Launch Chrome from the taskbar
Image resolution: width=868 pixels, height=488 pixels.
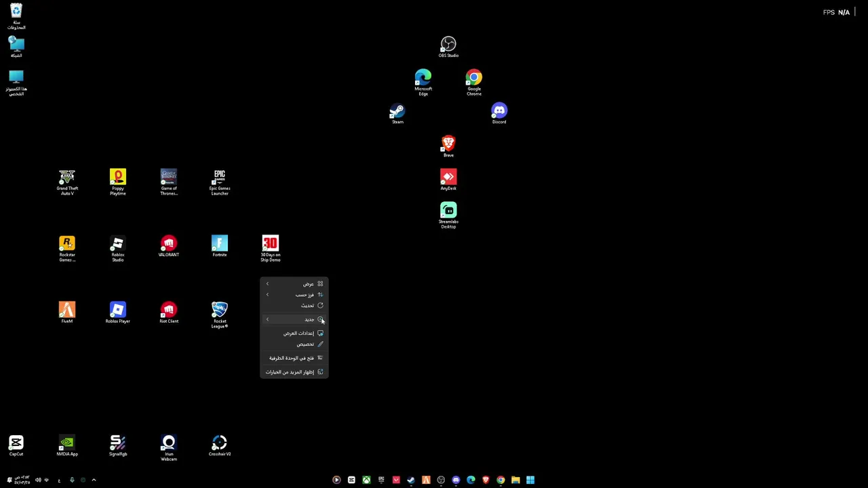point(500,480)
